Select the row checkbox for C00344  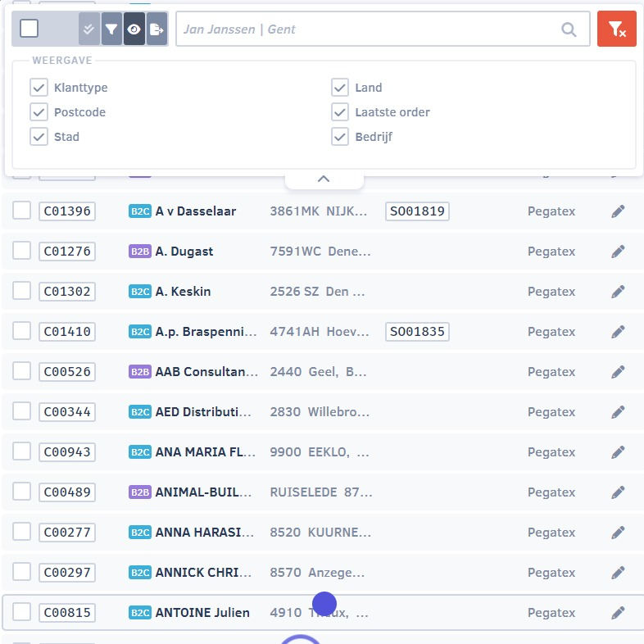click(x=22, y=411)
